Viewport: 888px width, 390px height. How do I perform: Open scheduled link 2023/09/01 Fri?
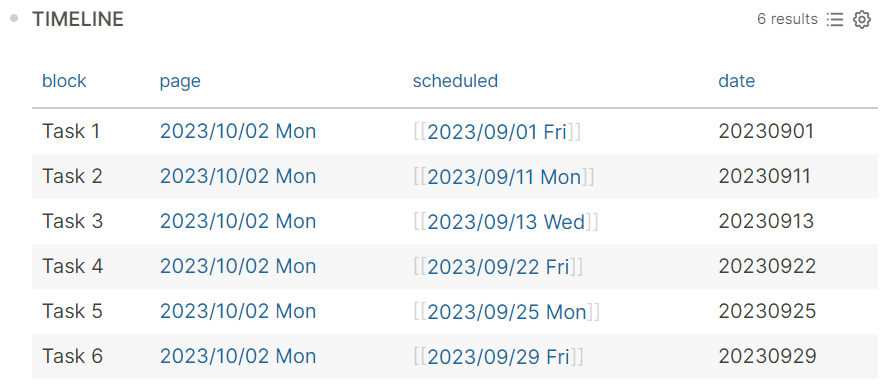tap(497, 131)
